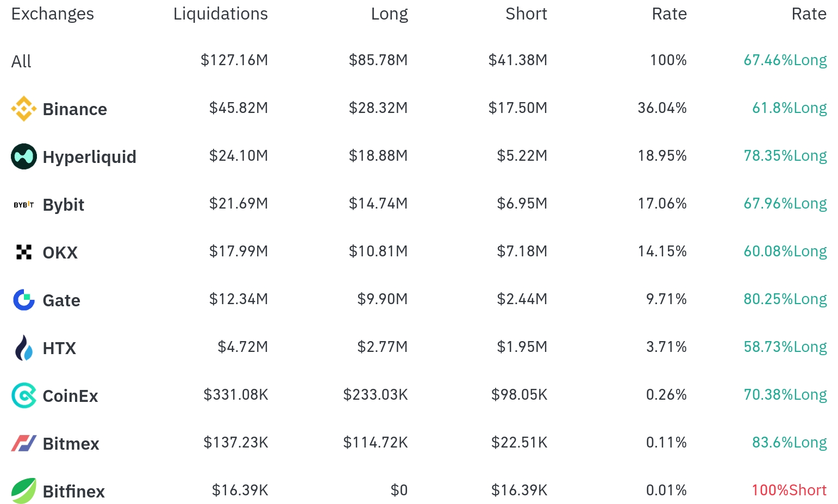This screenshot has width=838, height=504.
Task: Click the Binance exchange logo icon
Action: [x=24, y=109]
